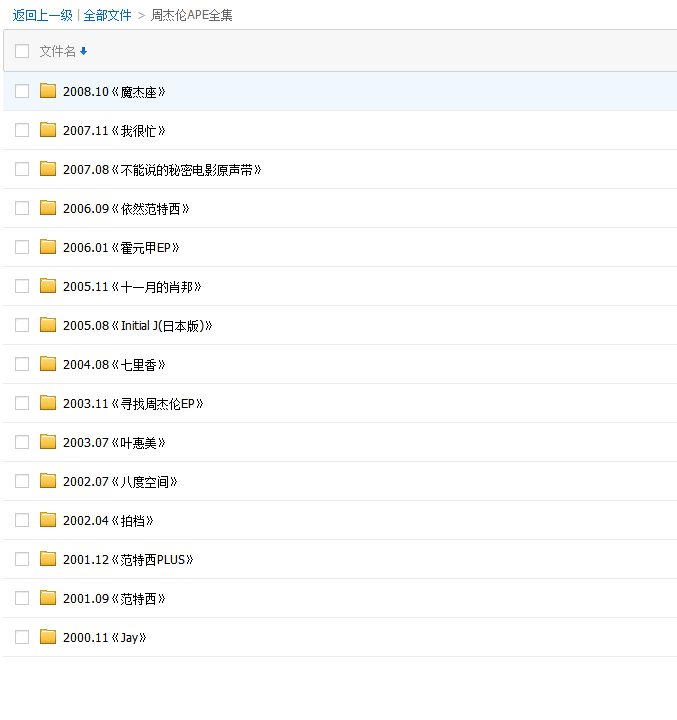677x720 pixels.
Task: Open folder name 2002.04《拍档》
Action: [x=108, y=521]
